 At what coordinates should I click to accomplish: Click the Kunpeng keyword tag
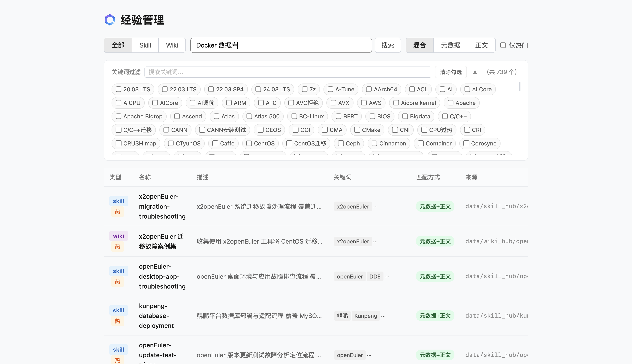[366, 316]
